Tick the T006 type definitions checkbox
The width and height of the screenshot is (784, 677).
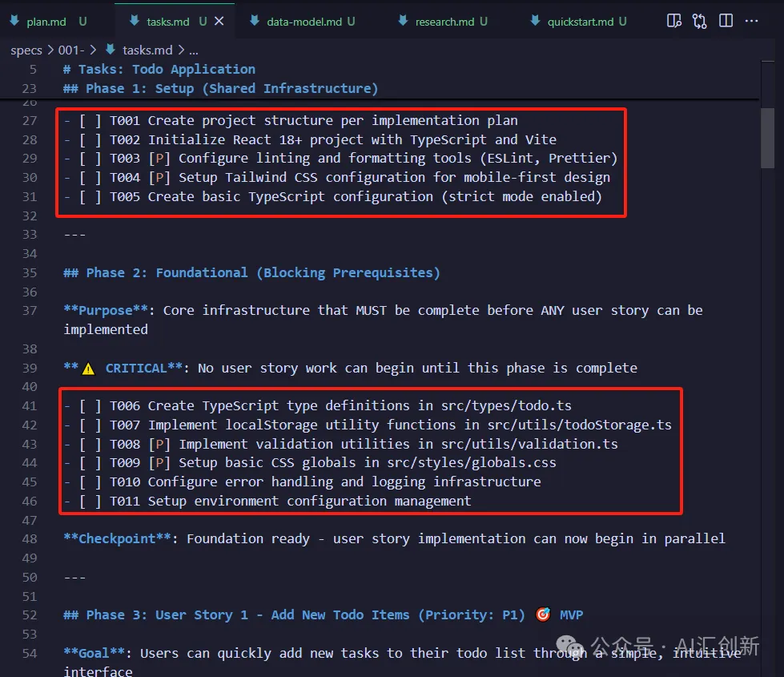pos(90,405)
